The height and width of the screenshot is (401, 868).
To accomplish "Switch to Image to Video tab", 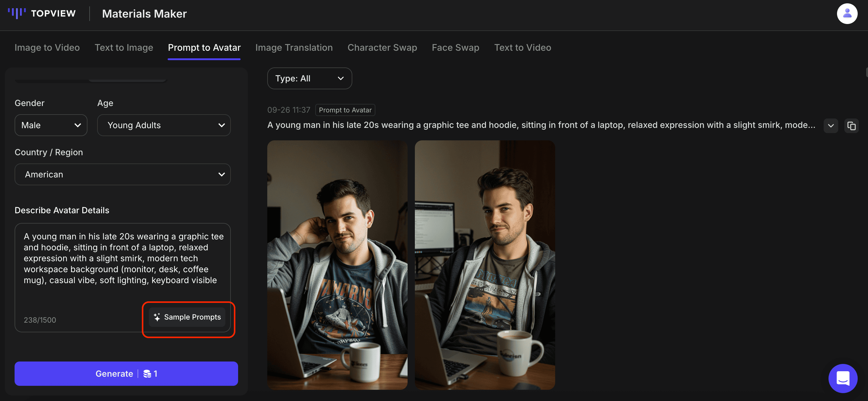I will pyautogui.click(x=47, y=47).
